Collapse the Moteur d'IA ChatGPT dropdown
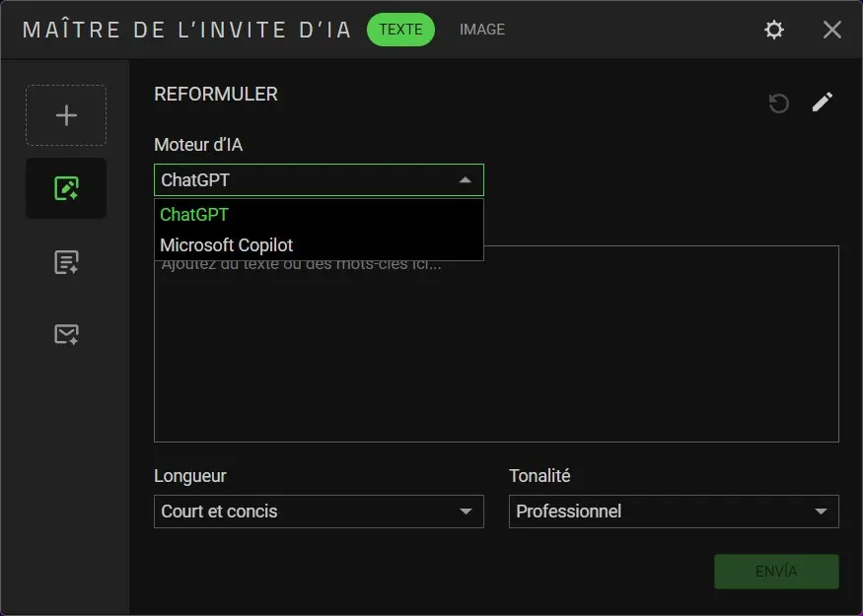The width and height of the screenshot is (863, 616). [x=319, y=179]
